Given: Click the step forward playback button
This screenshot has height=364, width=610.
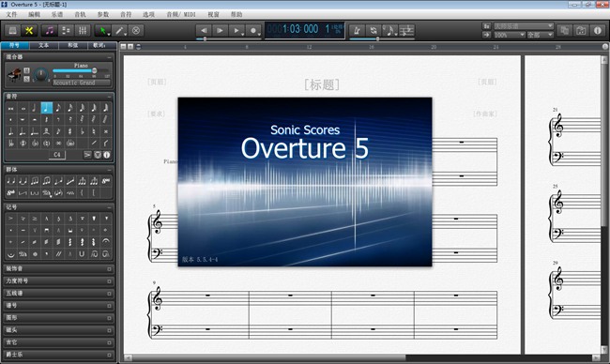Looking at the screenshot, I should click(x=220, y=30).
